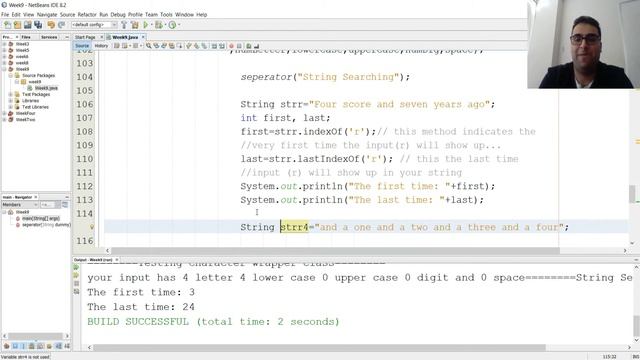Viewport: 640px width, 360px height.
Task: Expand the WeekFour project node
Action: pyautogui.click(x=4, y=113)
